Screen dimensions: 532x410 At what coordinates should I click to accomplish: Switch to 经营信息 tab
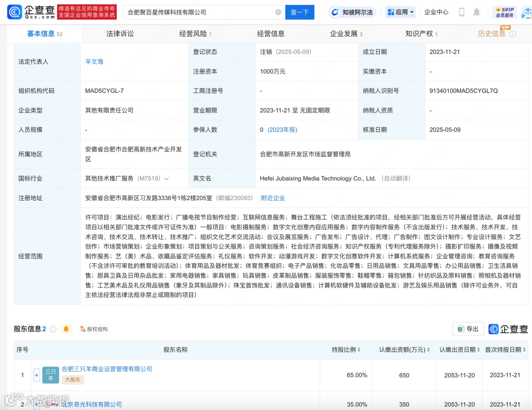click(x=270, y=34)
